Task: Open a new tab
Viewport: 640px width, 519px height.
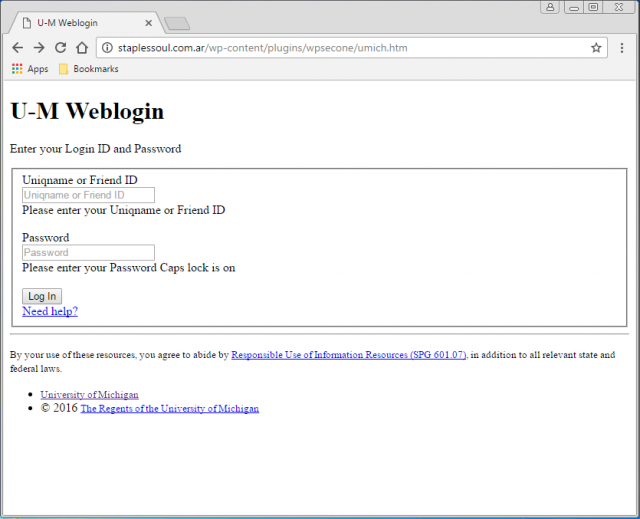Action: pos(177,24)
